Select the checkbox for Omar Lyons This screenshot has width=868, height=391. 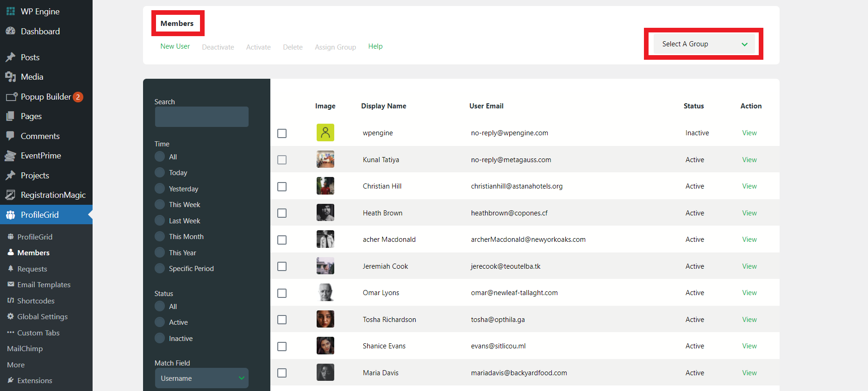tap(282, 293)
